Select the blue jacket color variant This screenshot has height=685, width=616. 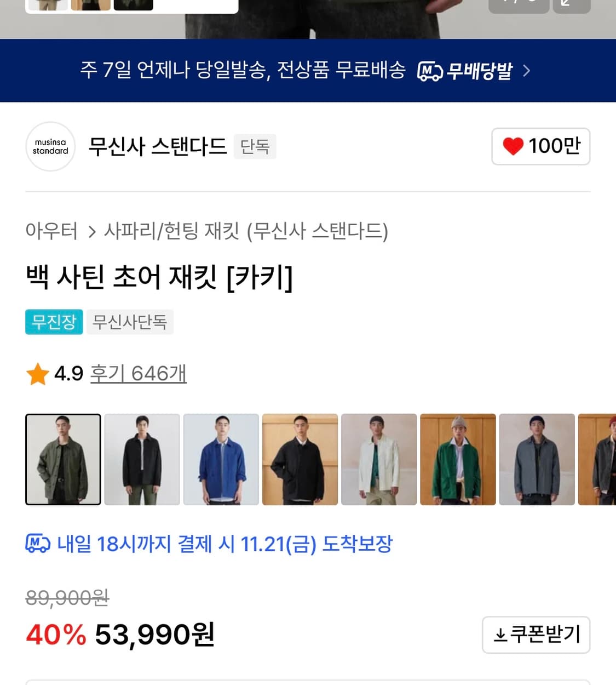(221, 459)
